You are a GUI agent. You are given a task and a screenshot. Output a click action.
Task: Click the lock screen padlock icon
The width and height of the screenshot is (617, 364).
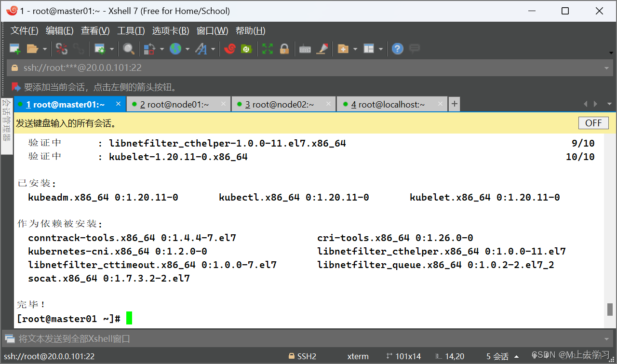284,49
